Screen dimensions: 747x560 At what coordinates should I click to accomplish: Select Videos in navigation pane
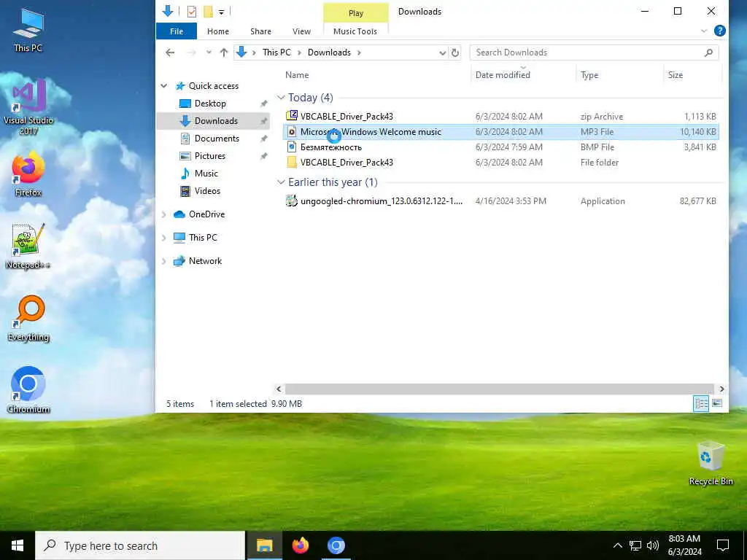(x=207, y=191)
